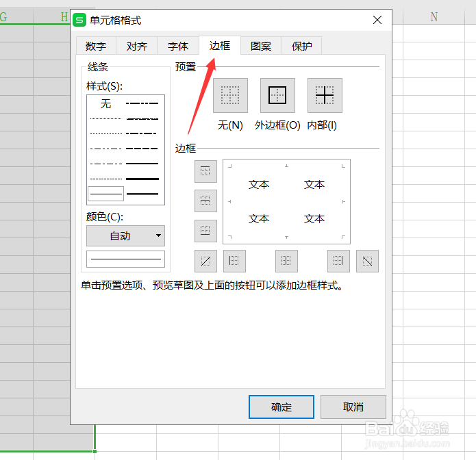Toggle the middle horizontal border button
The height and width of the screenshot is (460, 476).
[205, 201]
